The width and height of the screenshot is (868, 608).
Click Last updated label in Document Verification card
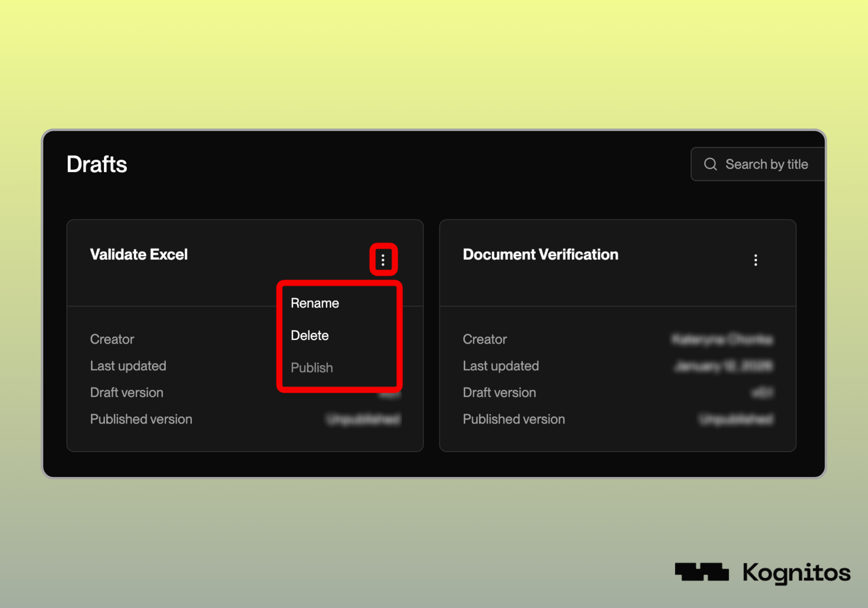501,366
